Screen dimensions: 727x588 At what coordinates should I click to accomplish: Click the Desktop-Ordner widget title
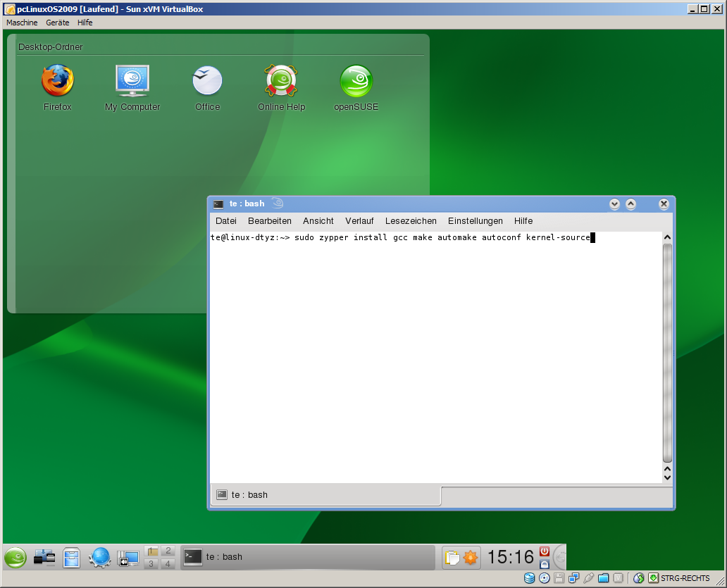50,46
